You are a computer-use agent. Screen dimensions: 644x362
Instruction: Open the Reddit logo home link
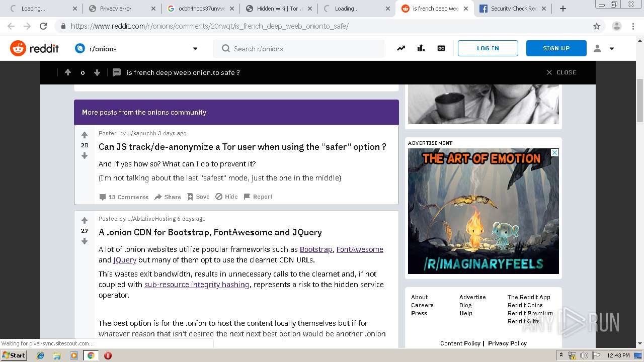tap(34, 48)
